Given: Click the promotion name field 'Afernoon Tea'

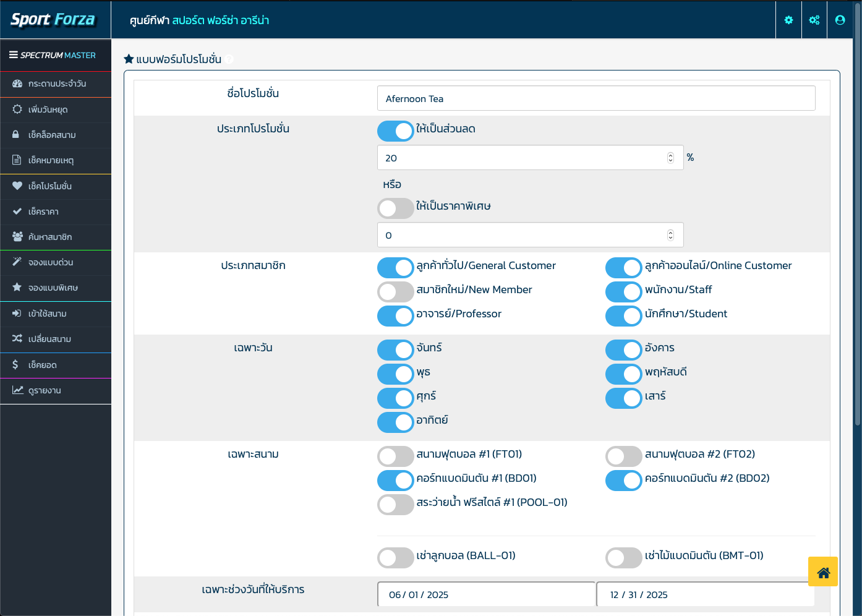Looking at the screenshot, I should click(x=596, y=98).
